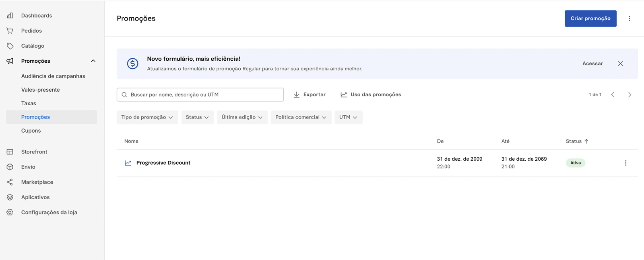Open the Marketplace menu item
This screenshot has height=260, width=644.
[37, 182]
